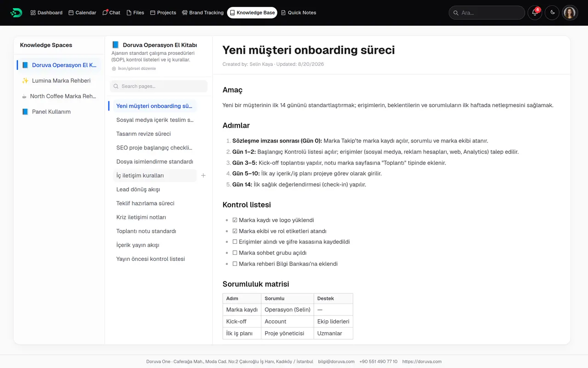The image size is (588, 368).
Task: Open the notifications bell
Action: [535, 12]
